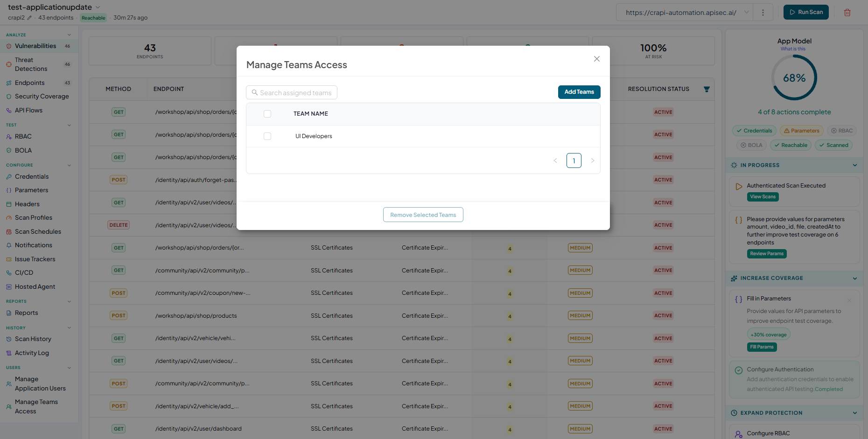Open the crapi-automation URL dropdown

747,13
